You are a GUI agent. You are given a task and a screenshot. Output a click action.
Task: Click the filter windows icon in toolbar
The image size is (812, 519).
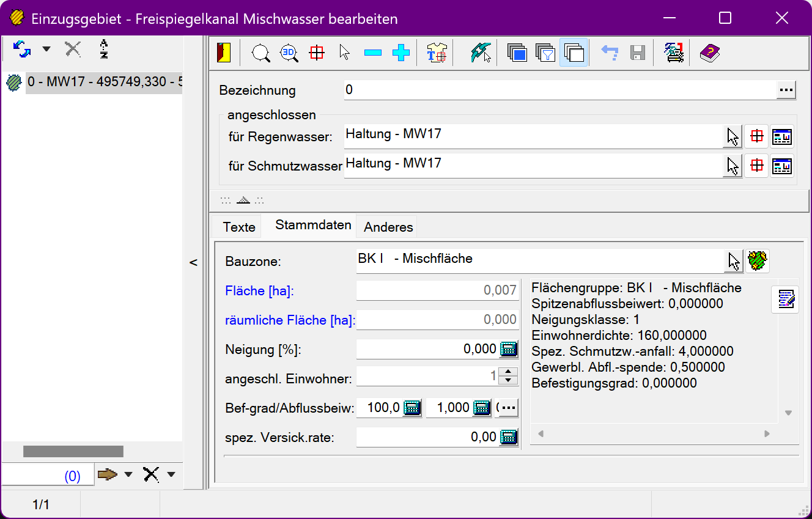[x=545, y=53]
